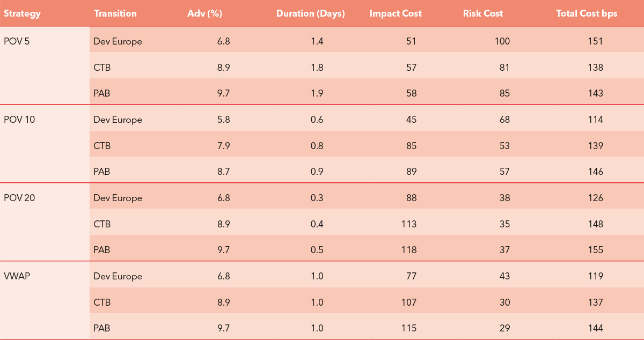Select the impact cost value 118

tap(408, 250)
